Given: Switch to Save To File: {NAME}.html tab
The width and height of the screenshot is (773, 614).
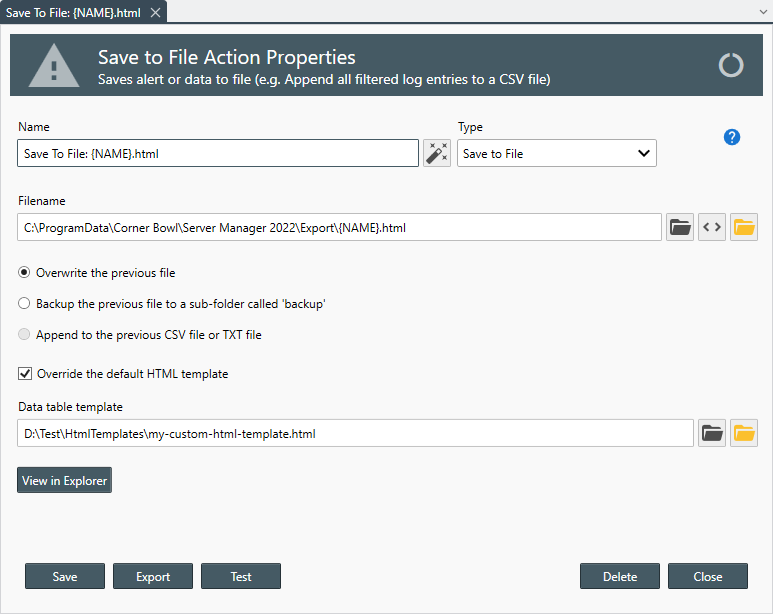Looking at the screenshot, I should (73, 12).
